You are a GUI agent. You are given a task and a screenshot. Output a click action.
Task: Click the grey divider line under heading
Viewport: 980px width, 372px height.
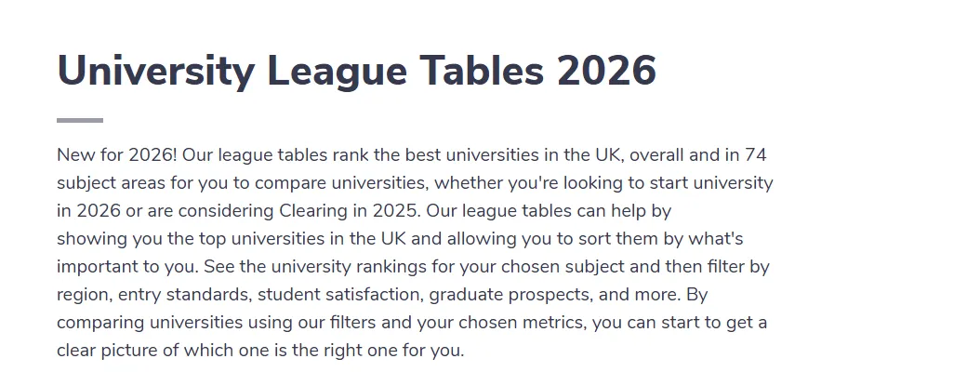click(x=80, y=120)
